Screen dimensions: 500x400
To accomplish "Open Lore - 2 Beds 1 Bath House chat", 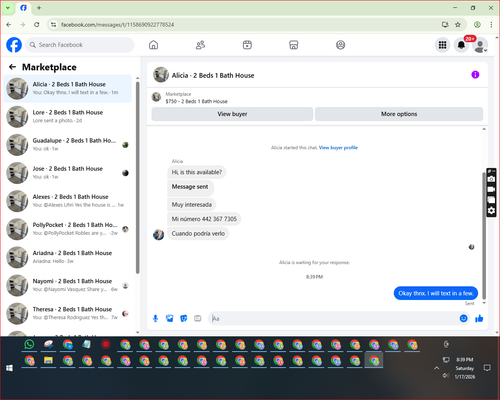I will pos(68,117).
